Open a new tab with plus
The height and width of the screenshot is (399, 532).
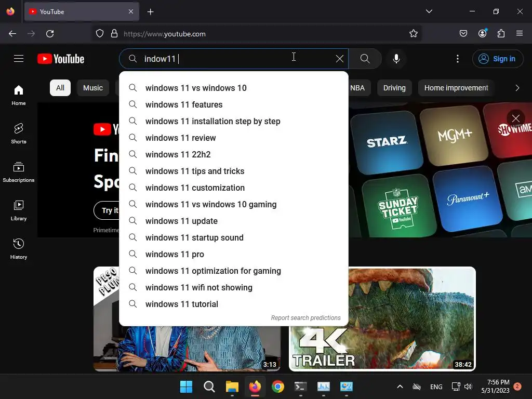point(150,12)
